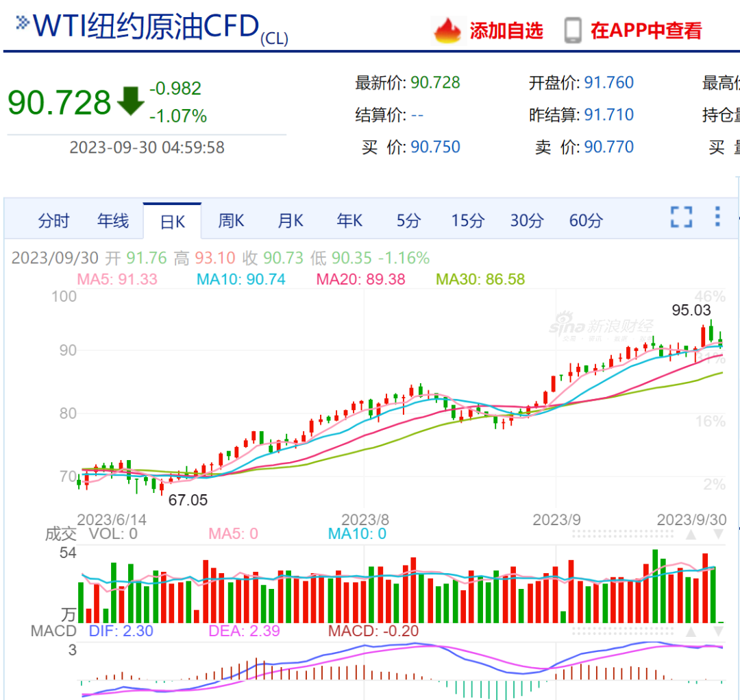Screen dimensions: 740x700
Task: Click the MACD: -0.20 label
Action: [x=373, y=631]
